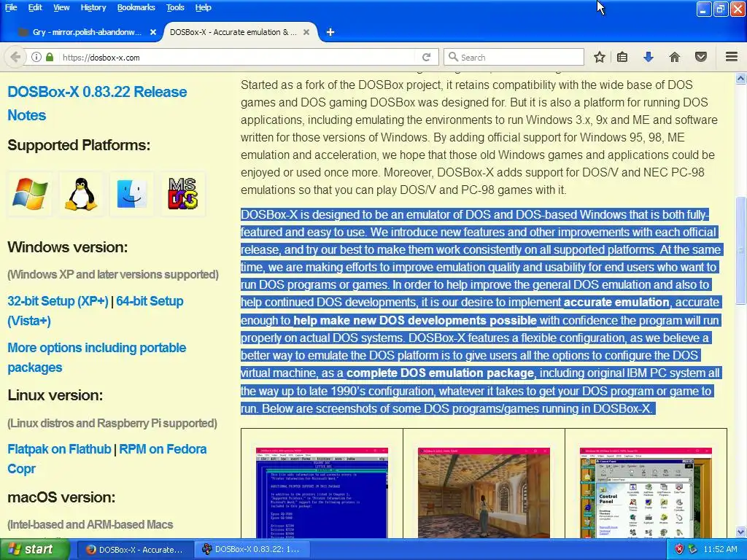The image size is (747, 560).
Task: Click the security shield tray icon
Action: (679, 549)
